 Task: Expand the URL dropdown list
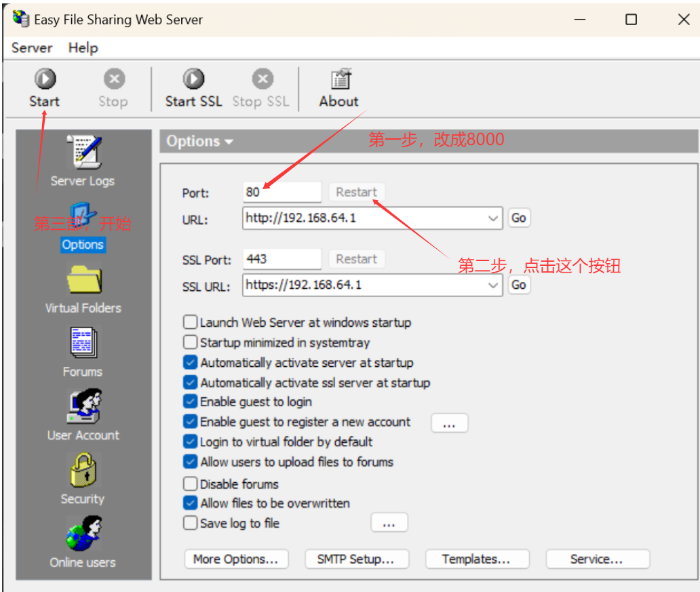pyautogui.click(x=493, y=218)
